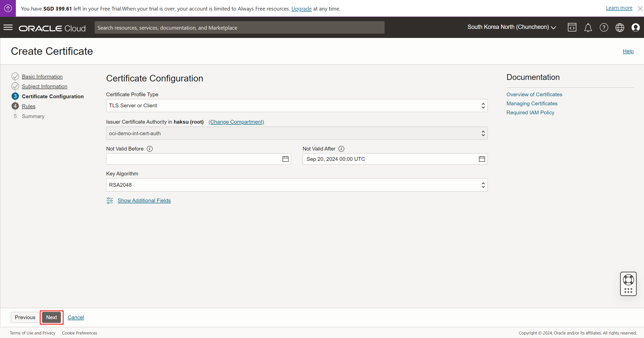Click the Change Compartment link
The height and width of the screenshot is (338, 644).
(x=236, y=122)
